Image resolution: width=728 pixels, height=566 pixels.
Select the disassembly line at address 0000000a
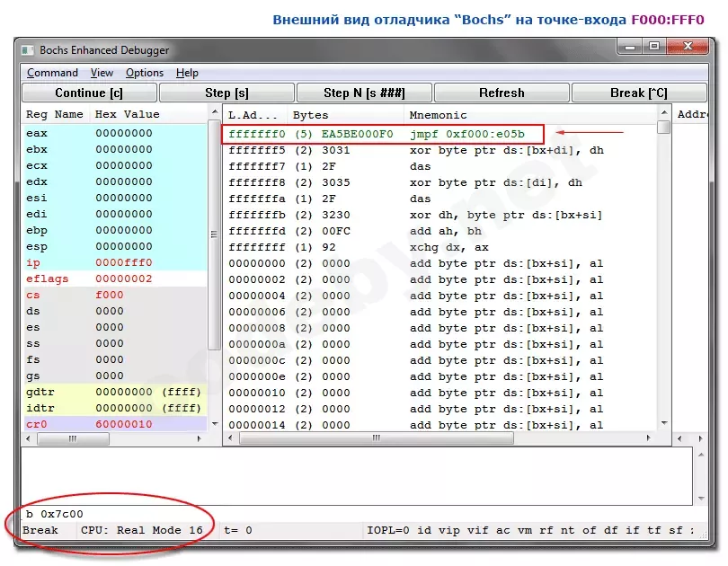[440, 345]
